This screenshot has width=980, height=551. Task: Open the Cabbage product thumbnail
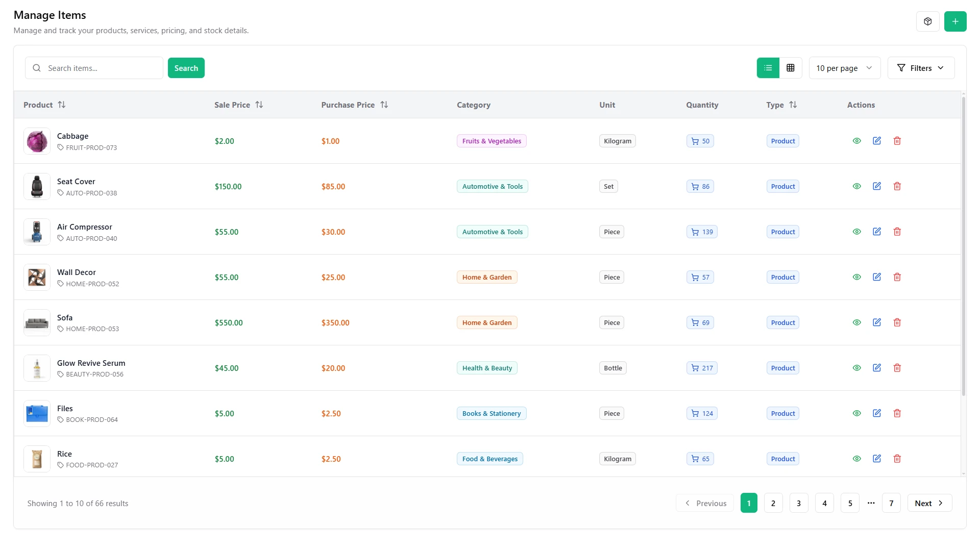tap(37, 141)
